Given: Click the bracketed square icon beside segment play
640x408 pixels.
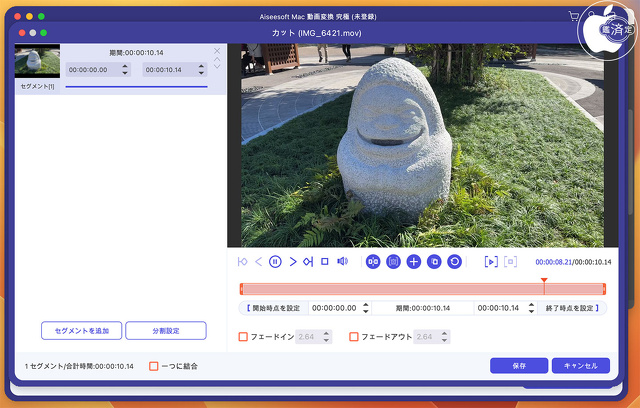Looking at the screenshot, I should [x=511, y=262].
